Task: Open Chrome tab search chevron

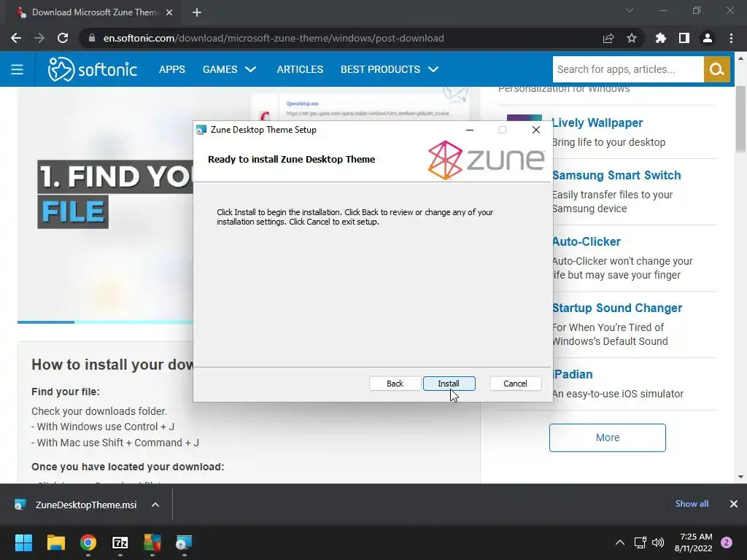Action: [630, 10]
